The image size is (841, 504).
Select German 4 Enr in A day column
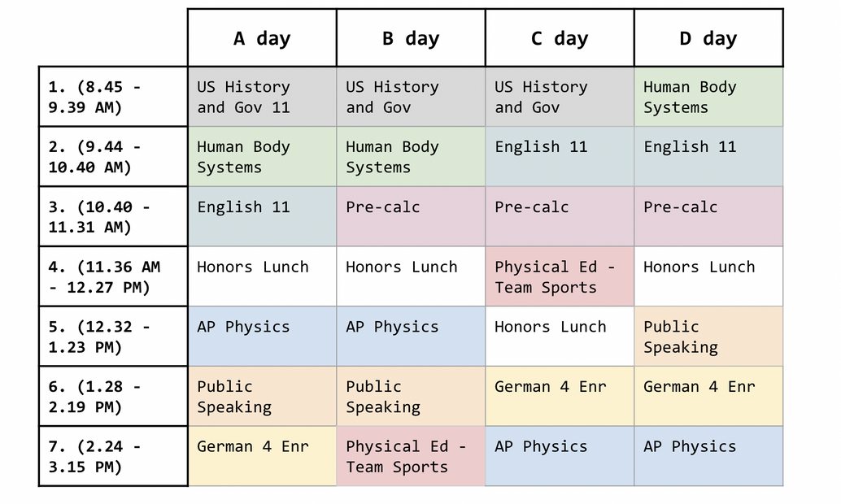pos(262,457)
